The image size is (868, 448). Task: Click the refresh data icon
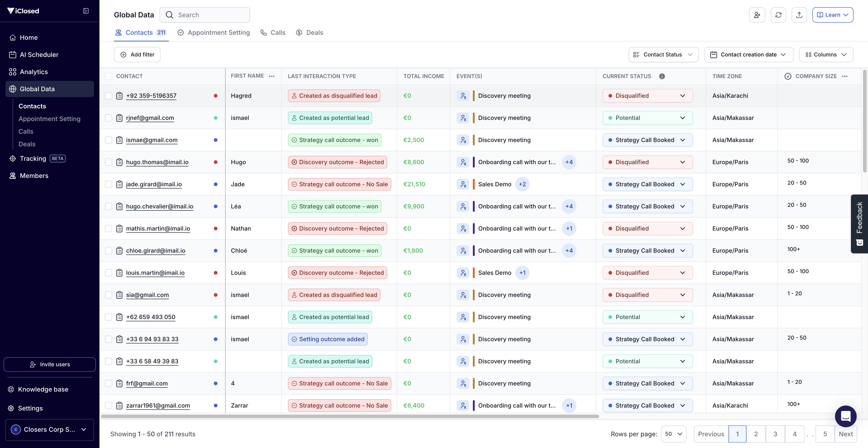[778, 15]
